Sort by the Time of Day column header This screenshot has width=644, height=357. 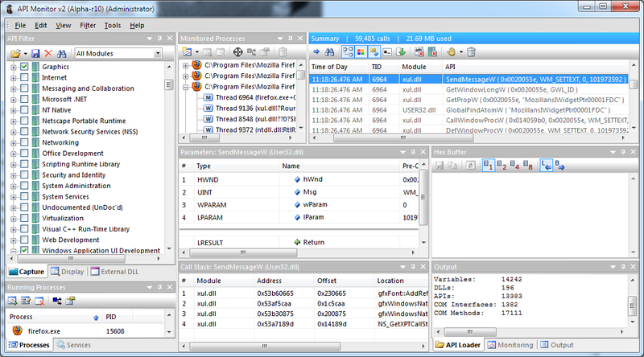point(338,67)
